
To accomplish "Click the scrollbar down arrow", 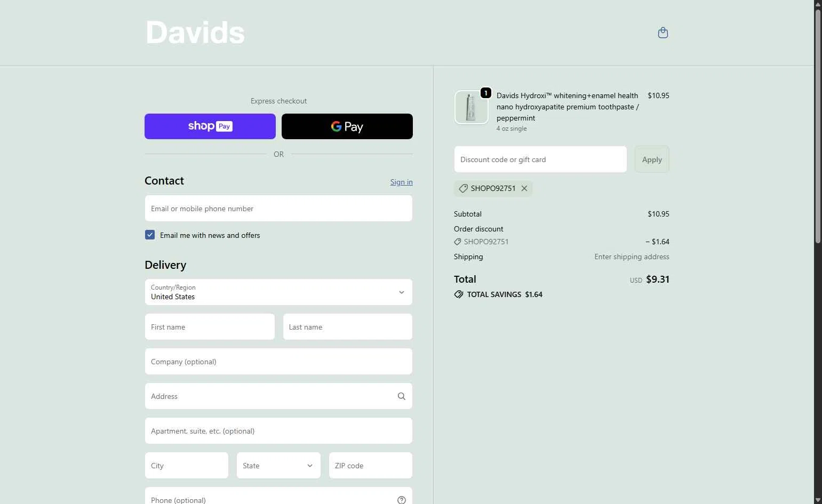I will click(x=818, y=500).
